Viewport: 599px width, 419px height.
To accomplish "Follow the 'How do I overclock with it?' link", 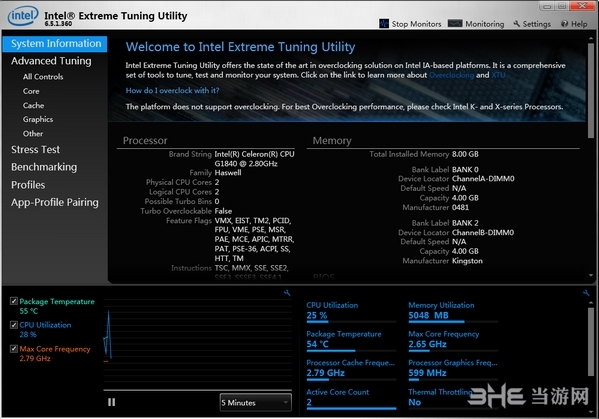I will pyautogui.click(x=173, y=91).
